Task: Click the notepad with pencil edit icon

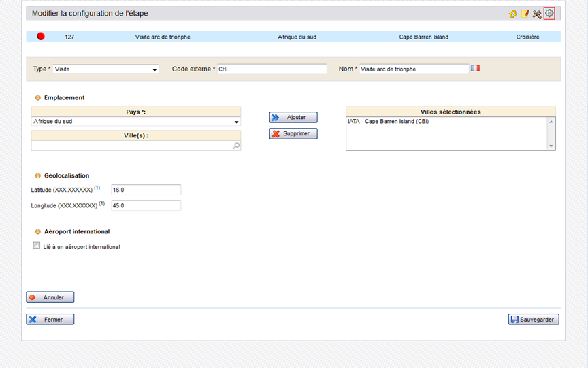Action: point(525,14)
